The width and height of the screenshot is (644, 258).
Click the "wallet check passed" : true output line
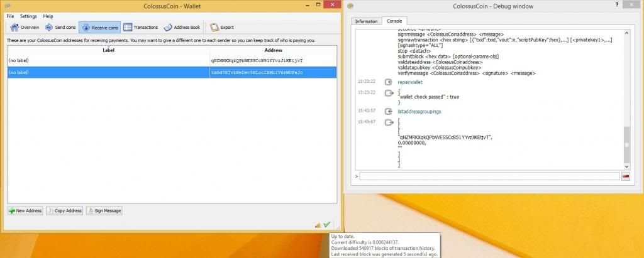click(x=428, y=97)
